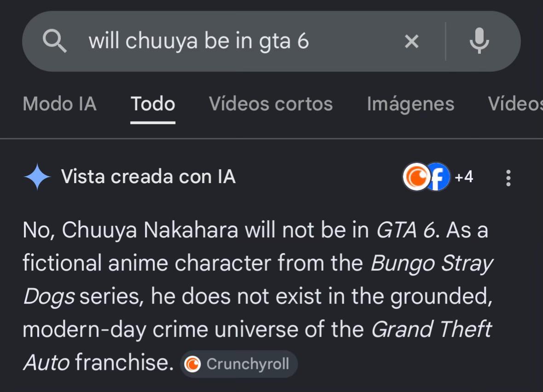Tap the italic Grand Theft text

431,329
